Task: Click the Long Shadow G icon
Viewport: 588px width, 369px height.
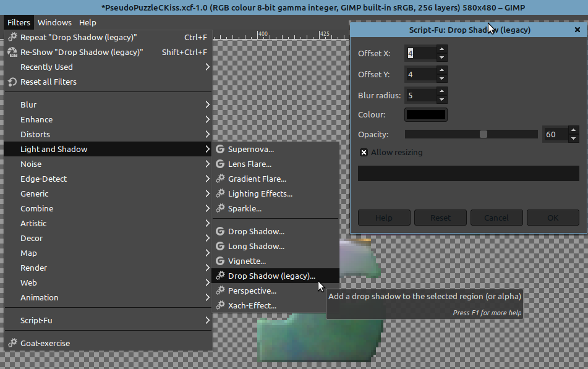Action: point(219,246)
